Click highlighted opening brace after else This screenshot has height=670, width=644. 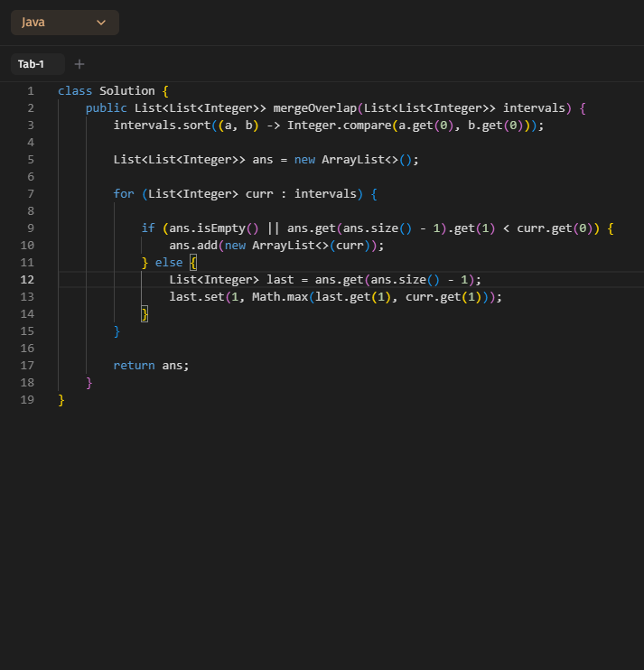tap(193, 263)
